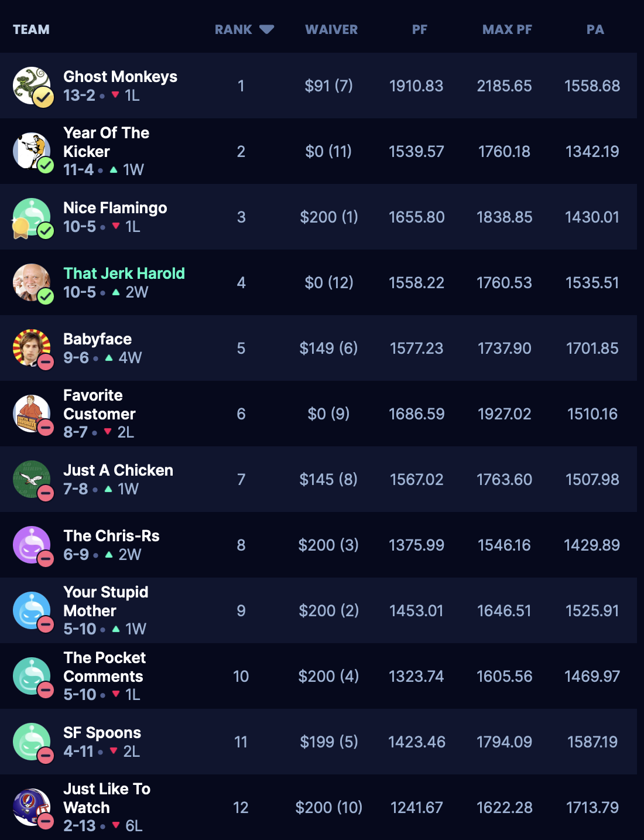Click The Pocket Comments team name
Image resolution: width=644 pixels, height=840 pixels.
104,667
